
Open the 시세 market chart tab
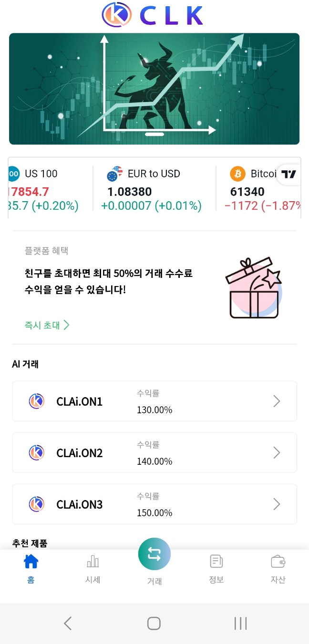[x=93, y=569]
